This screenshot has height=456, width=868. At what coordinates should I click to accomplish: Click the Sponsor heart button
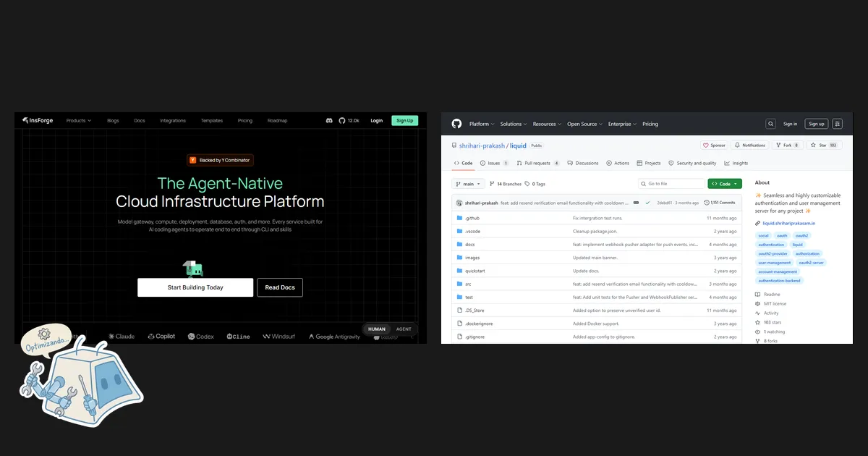click(715, 145)
